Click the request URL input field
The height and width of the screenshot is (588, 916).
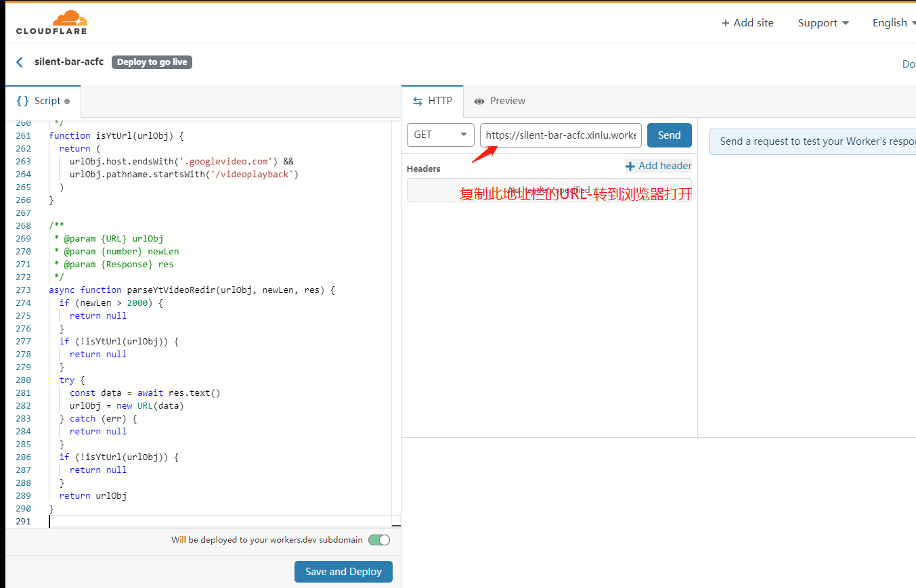pos(561,135)
